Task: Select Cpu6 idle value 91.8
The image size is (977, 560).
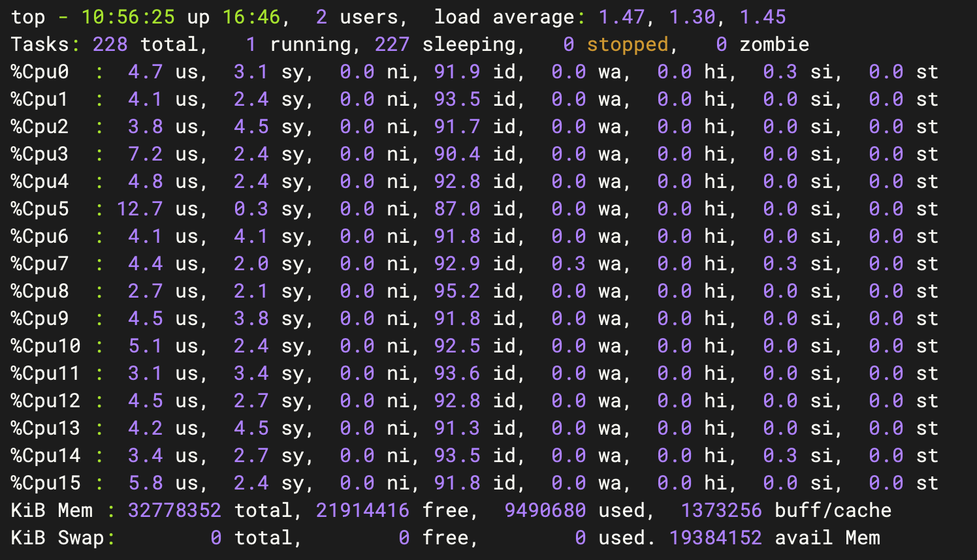Action: [x=457, y=236]
